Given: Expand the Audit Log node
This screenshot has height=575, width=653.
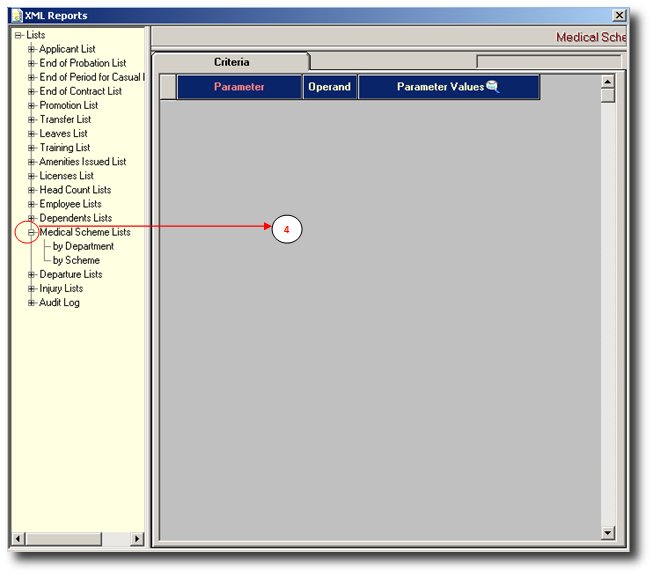Looking at the screenshot, I should pos(31,302).
